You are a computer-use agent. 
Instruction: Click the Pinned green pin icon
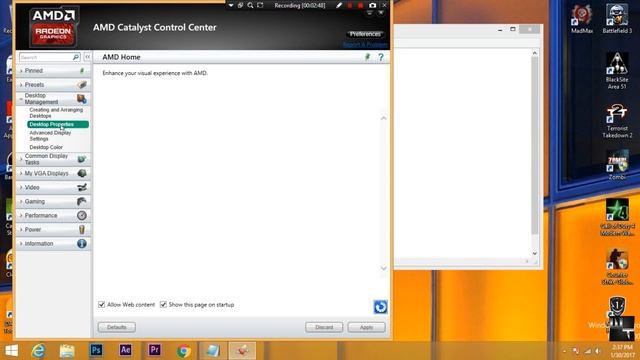pyautogui.click(x=82, y=71)
